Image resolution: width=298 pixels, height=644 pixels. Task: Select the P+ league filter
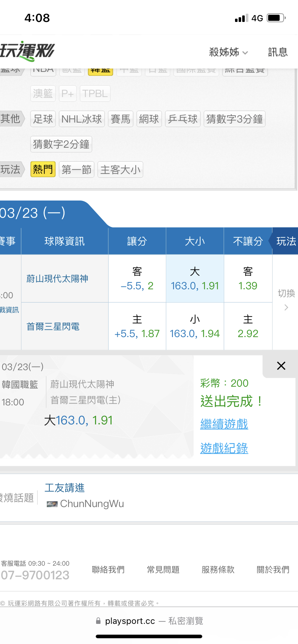68,93
